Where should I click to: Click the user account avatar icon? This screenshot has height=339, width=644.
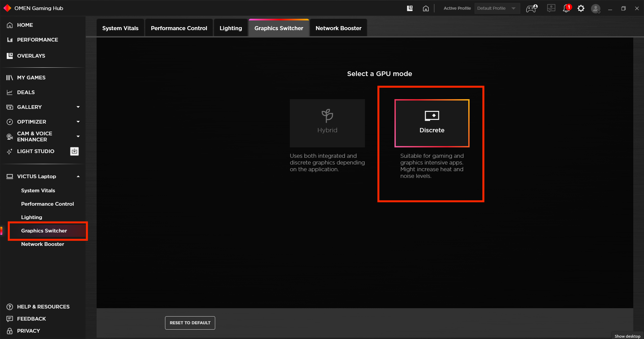pyautogui.click(x=596, y=9)
